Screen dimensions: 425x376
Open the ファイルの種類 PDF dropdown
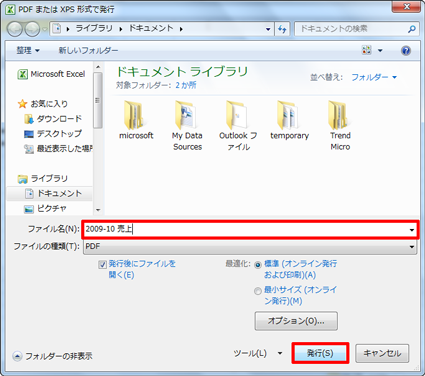(250, 247)
